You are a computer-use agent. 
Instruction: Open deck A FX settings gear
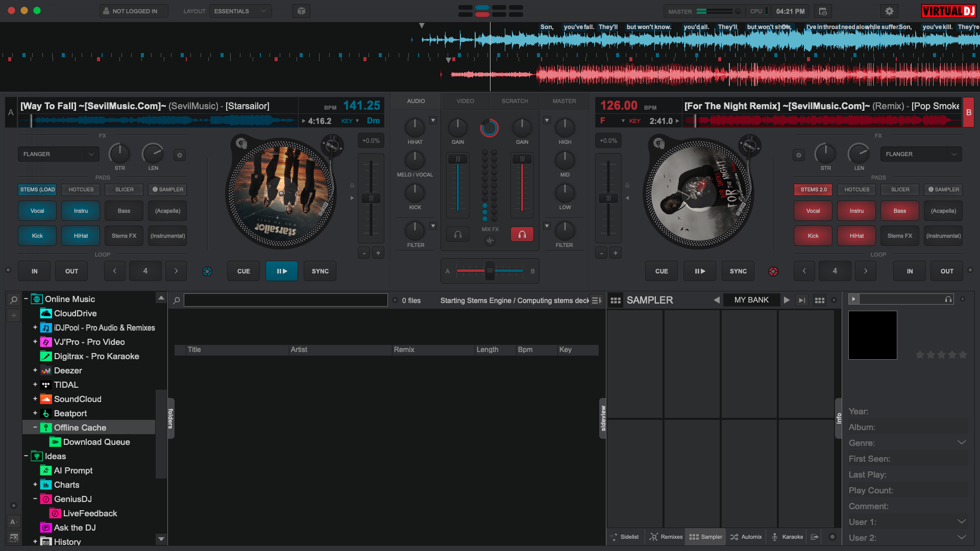(179, 155)
